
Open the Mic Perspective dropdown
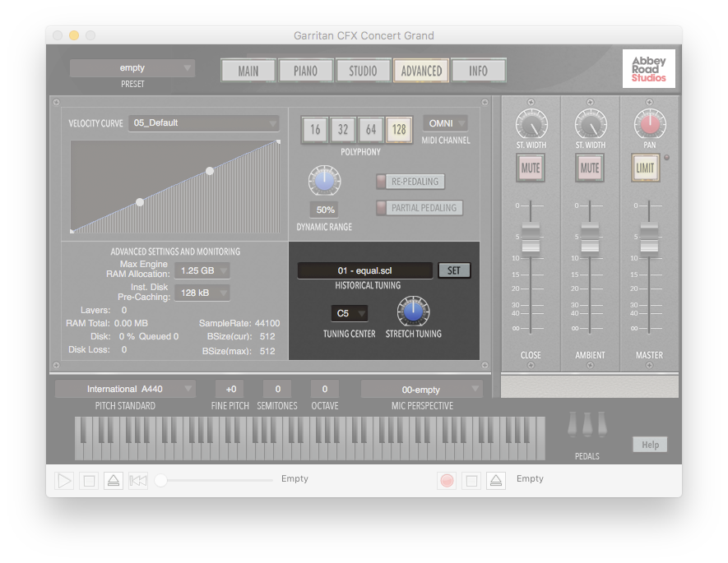click(x=422, y=390)
